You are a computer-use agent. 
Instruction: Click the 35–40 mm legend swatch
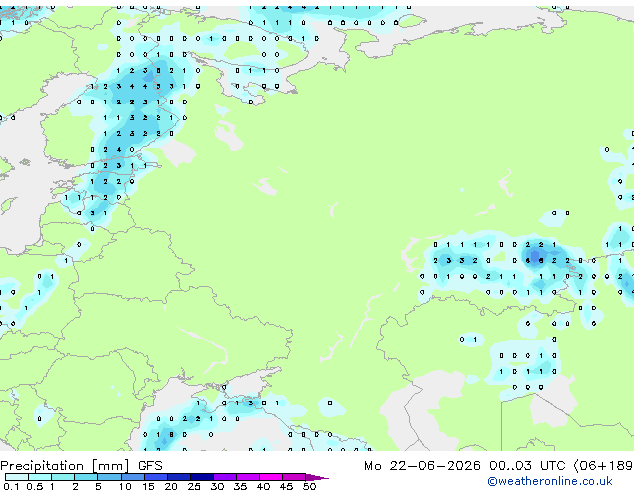coord(248,477)
